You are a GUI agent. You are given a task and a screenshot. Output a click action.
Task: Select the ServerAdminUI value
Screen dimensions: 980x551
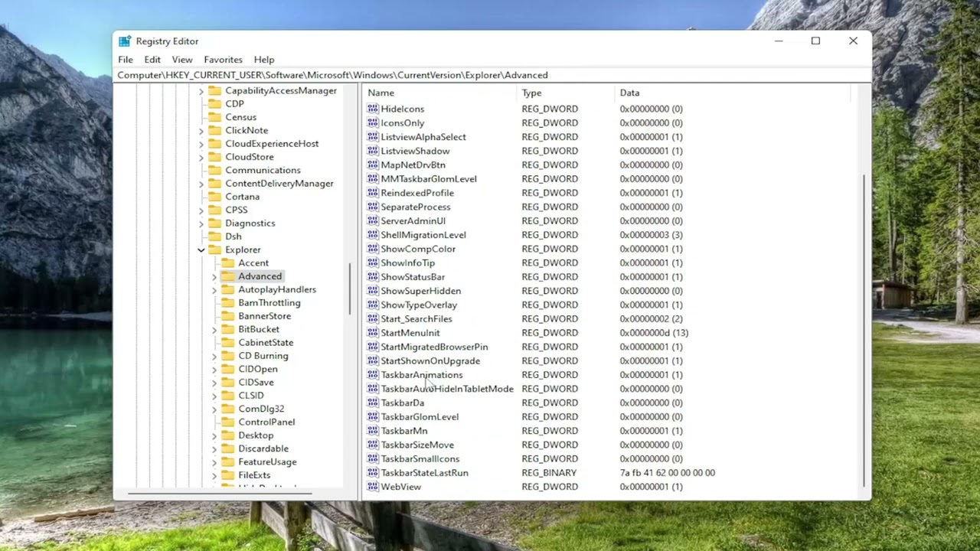point(413,221)
